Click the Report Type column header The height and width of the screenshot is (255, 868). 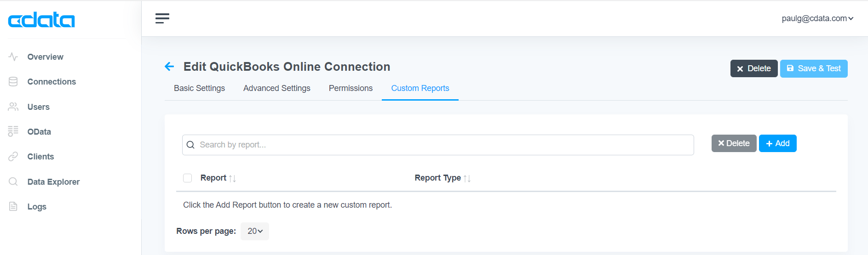coord(437,178)
